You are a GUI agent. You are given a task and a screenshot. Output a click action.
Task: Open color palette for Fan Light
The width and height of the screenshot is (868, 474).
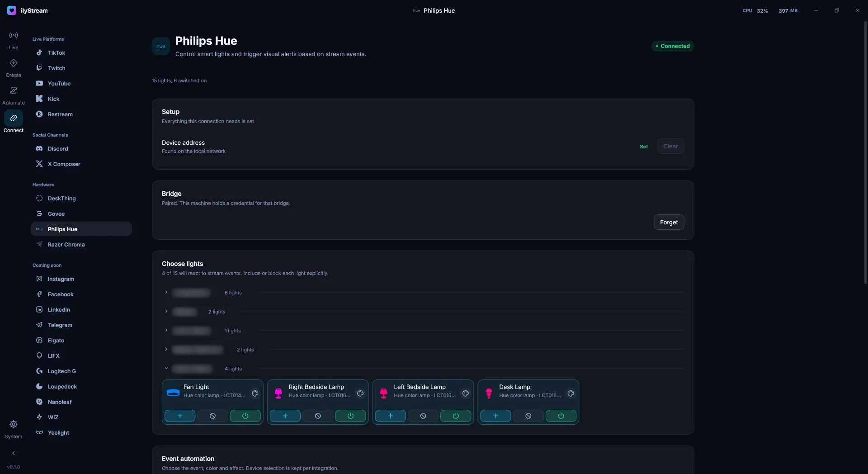(255, 393)
